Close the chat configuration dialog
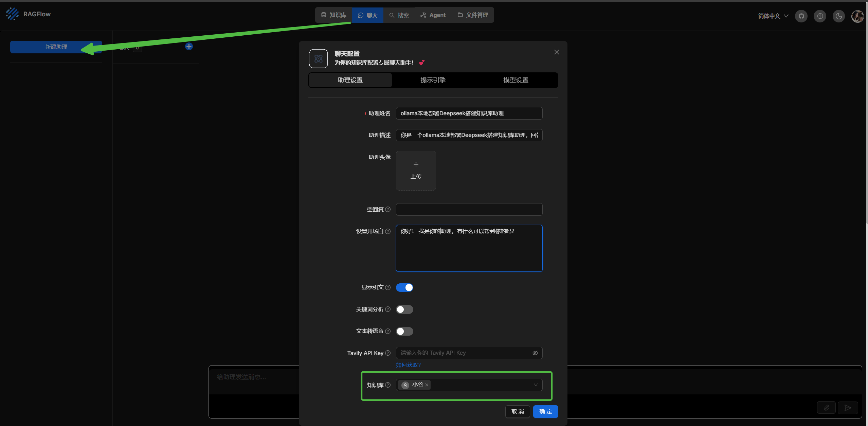 point(557,52)
